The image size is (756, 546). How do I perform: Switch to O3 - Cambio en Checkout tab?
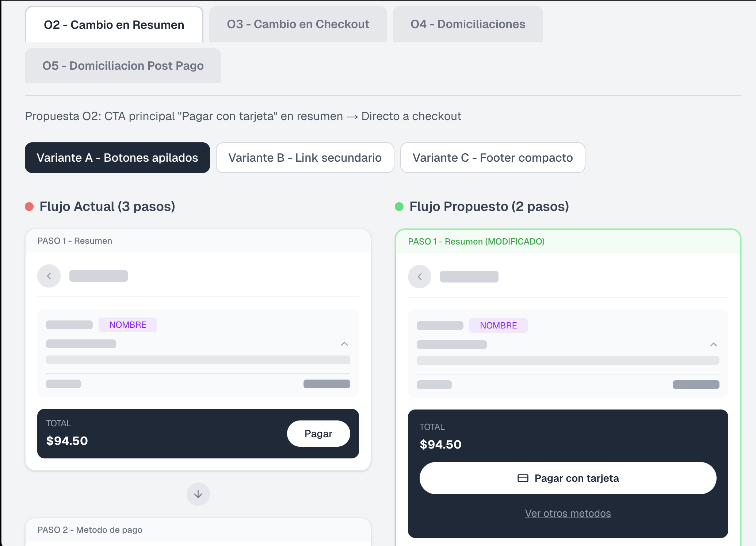[298, 24]
